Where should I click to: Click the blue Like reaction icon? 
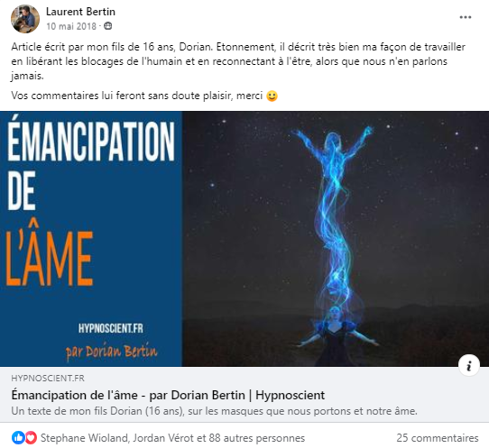pos(18,438)
